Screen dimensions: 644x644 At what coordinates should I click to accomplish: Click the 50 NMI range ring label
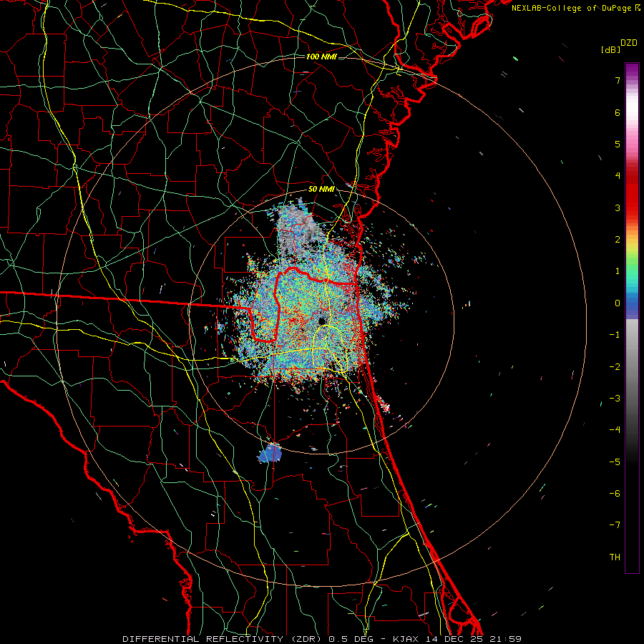tap(321, 189)
